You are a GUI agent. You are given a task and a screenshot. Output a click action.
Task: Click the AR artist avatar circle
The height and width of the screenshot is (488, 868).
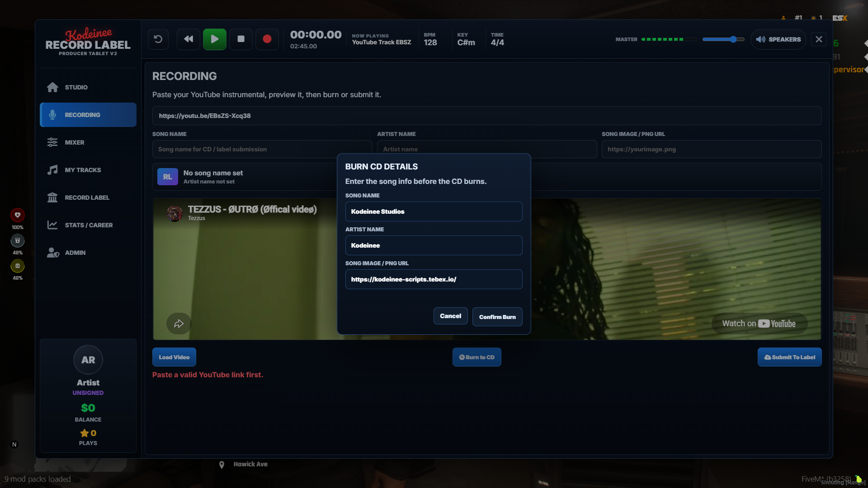[88, 360]
